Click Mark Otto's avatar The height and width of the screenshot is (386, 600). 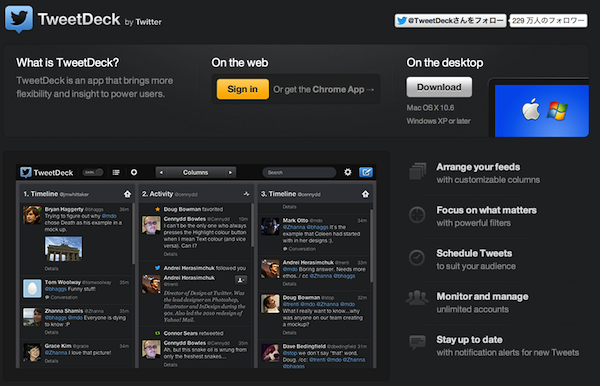[x=270, y=226]
